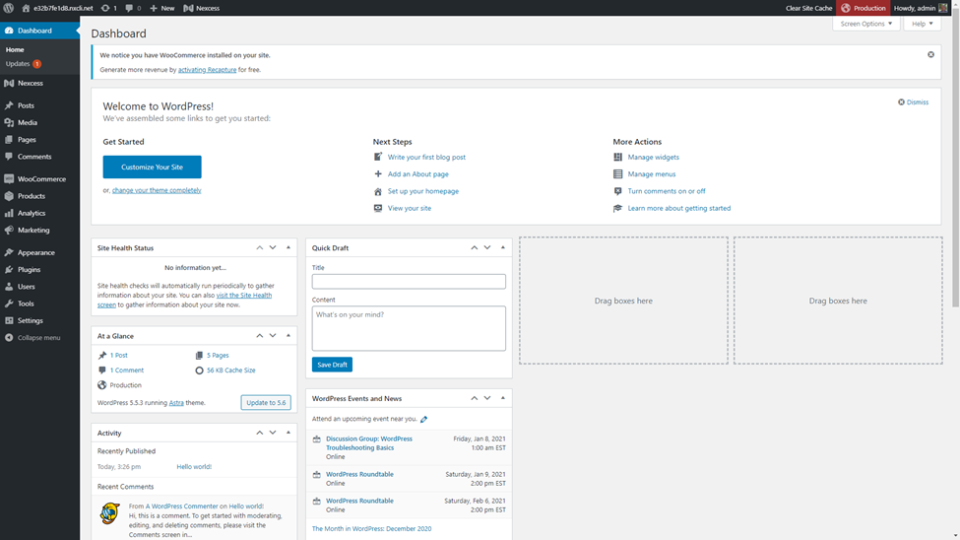Viewport: 960px width, 540px height.
Task: Click the Production globe icon in admin bar
Action: click(846, 8)
